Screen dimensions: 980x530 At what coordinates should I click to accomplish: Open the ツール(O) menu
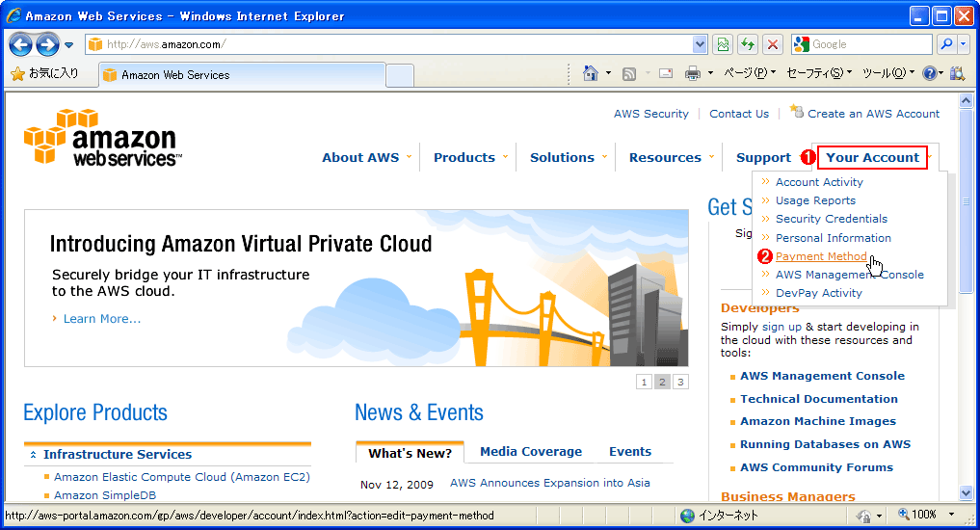888,74
